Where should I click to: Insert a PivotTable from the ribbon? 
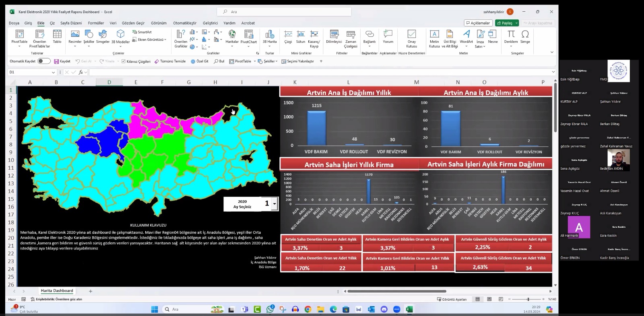point(19,39)
